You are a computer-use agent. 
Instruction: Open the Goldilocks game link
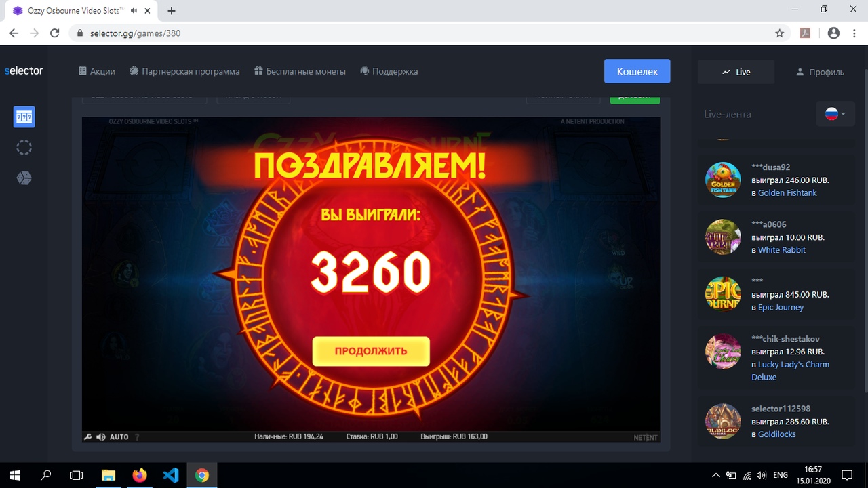point(777,434)
